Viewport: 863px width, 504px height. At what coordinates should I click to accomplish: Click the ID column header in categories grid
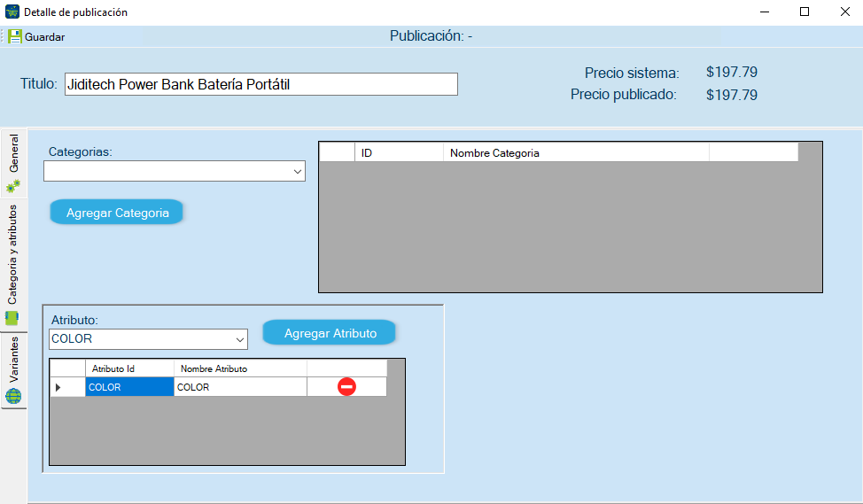coord(399,152)
